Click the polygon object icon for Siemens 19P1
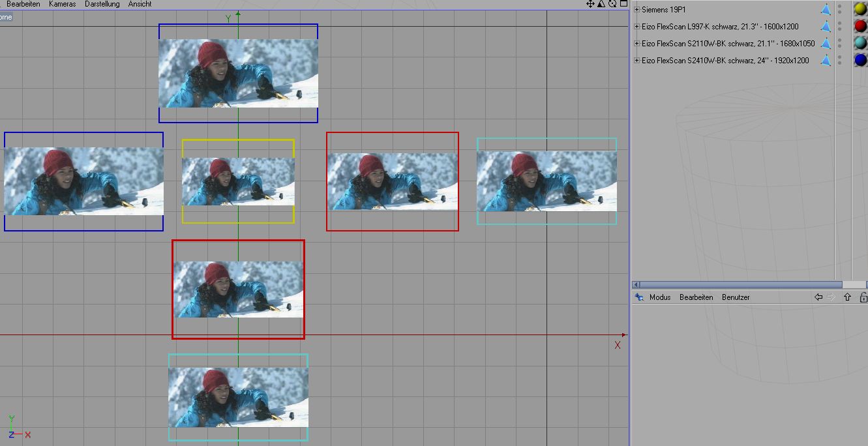868x446 pixels. (x=825, y=10)
